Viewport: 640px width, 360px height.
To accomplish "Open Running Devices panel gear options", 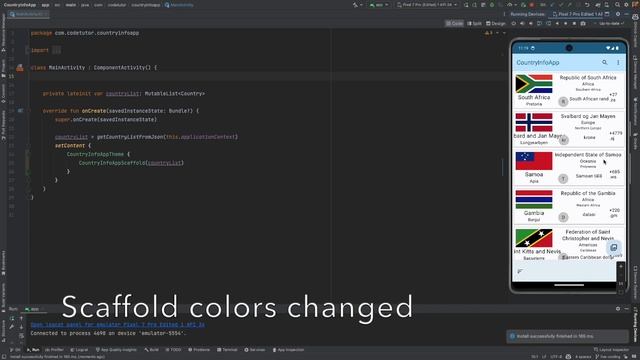I will click(618, 14).
